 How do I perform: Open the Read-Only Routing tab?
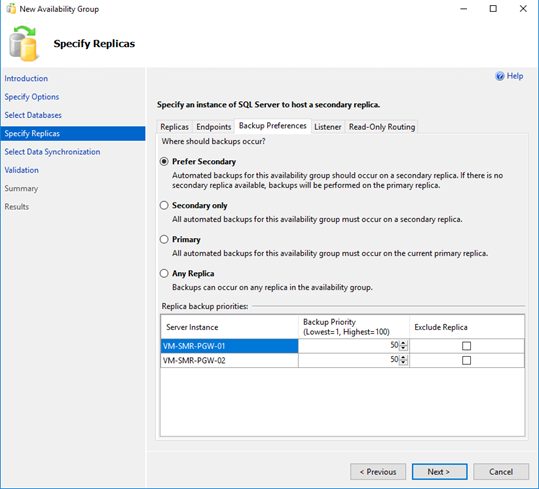[x=382, y=127]
